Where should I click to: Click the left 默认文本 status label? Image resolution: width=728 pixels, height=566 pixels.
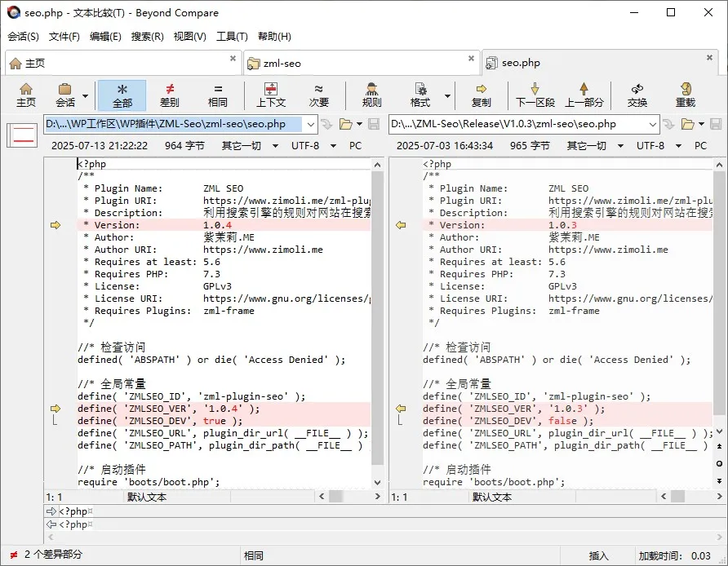click(x=147, y=497)
